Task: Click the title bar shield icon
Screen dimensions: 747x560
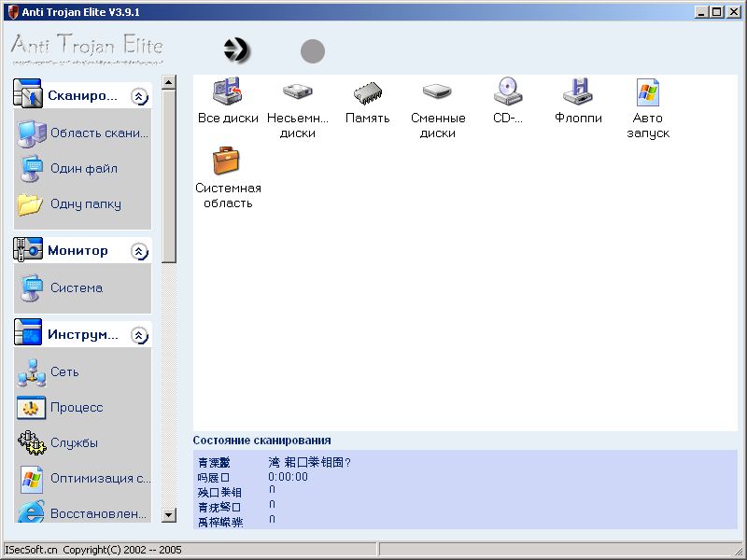Action: click(x=13, y=12)
